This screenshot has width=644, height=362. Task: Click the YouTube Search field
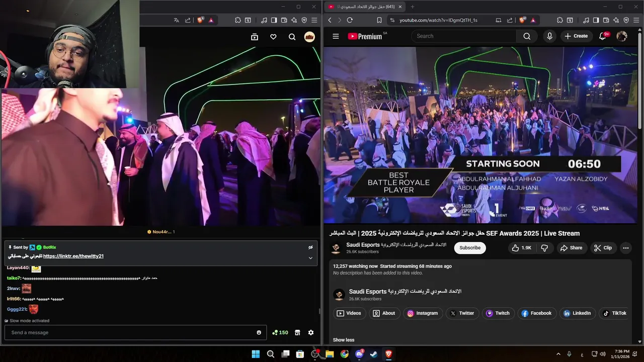coord(464,36)
